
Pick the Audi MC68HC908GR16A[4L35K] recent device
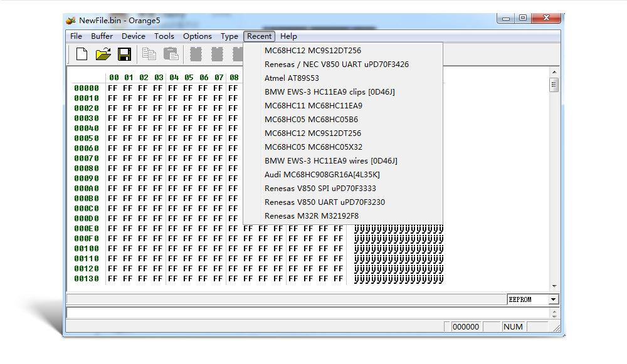(x=322, y=175)
